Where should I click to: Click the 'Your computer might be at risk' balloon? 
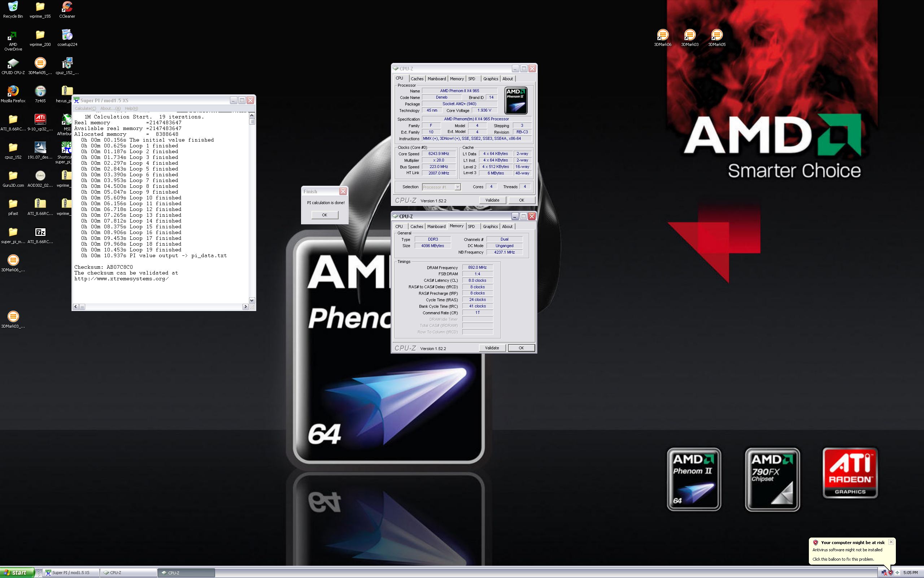point(852,551)
